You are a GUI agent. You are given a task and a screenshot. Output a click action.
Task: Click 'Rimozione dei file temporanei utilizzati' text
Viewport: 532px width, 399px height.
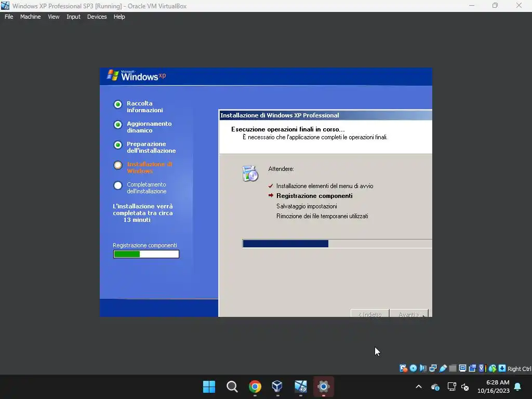coord(322,216)
